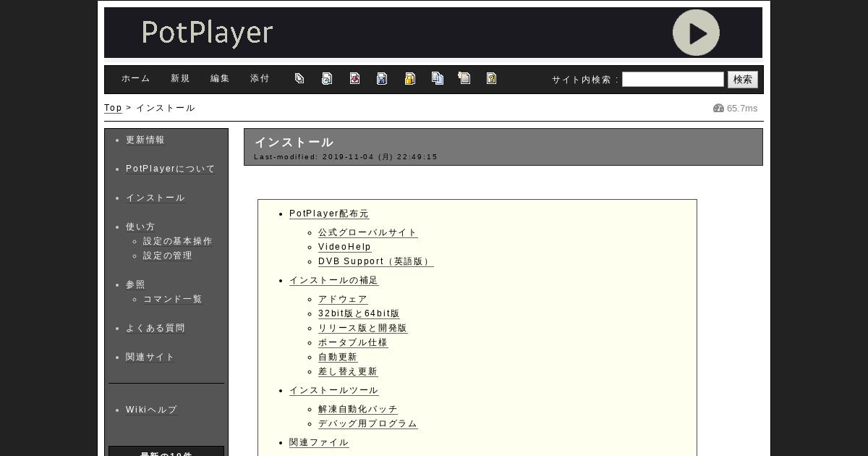Click the Last-modified 2019-11-04 timestamp text

(346, 157)
